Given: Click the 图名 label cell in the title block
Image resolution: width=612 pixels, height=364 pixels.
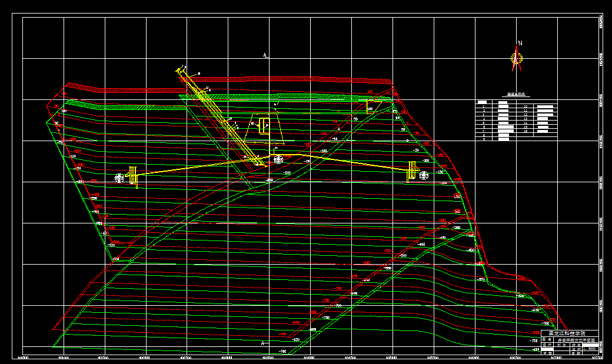Looking at the screenshot, I should point(547,340).
